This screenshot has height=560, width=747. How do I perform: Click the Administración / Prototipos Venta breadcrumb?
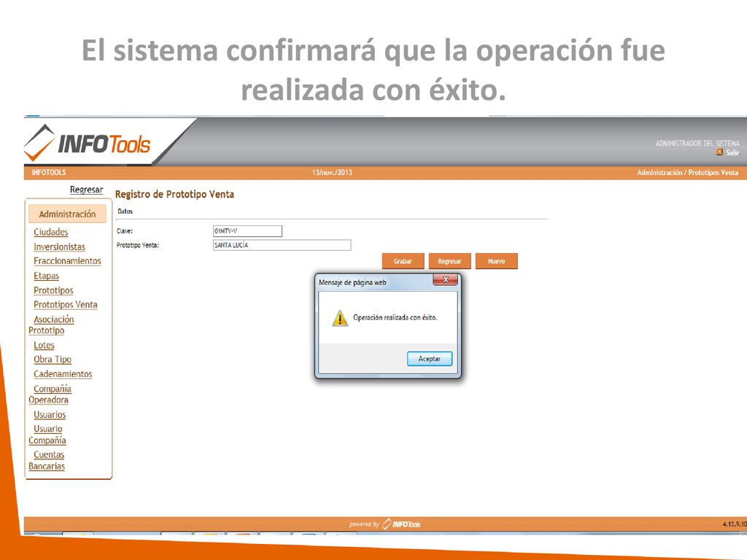click(687, 172)
